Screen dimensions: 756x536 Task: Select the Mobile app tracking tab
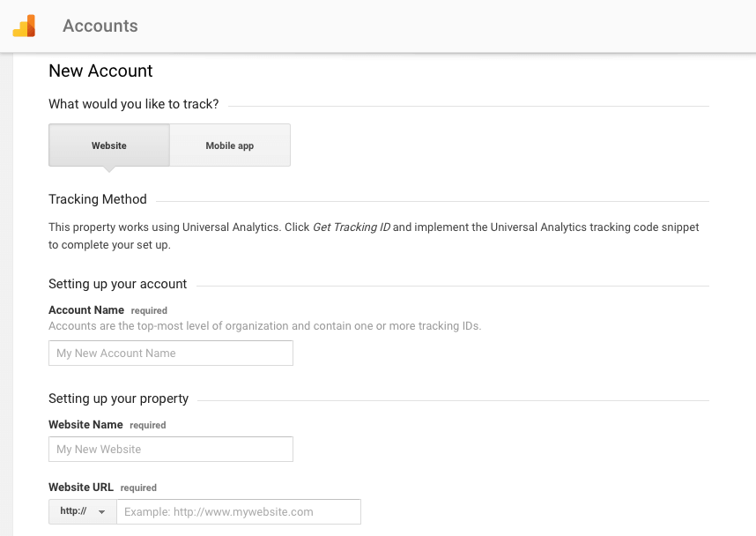point(230,145)
